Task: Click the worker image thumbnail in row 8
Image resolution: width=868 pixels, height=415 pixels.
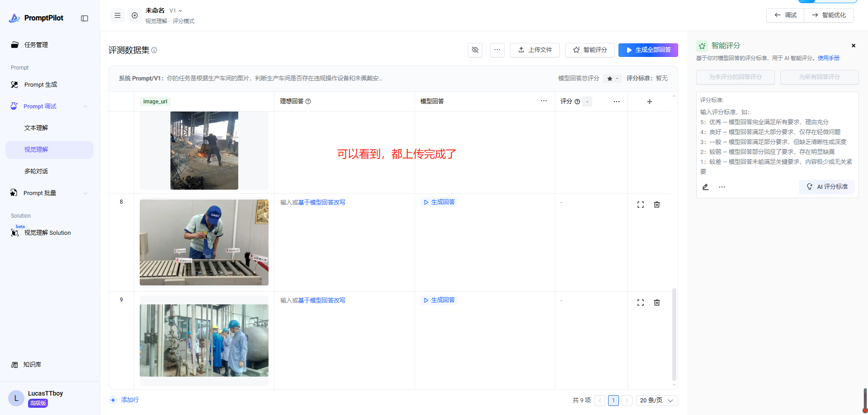Action: pyautogui.click(x=204, y=242)
